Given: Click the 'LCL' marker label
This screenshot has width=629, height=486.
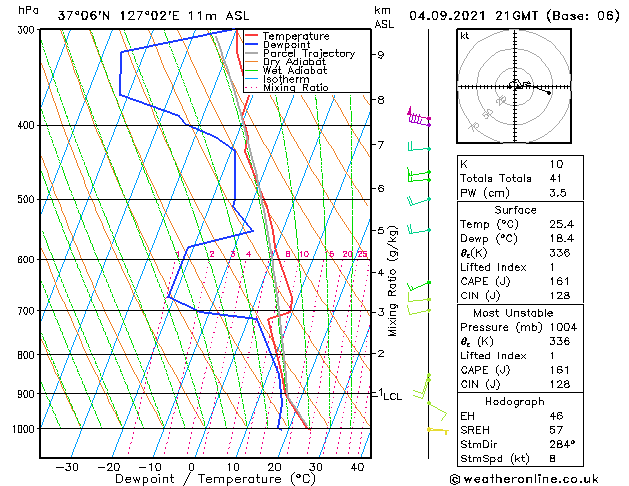Looking at the screenshot, I should [393, 397].
